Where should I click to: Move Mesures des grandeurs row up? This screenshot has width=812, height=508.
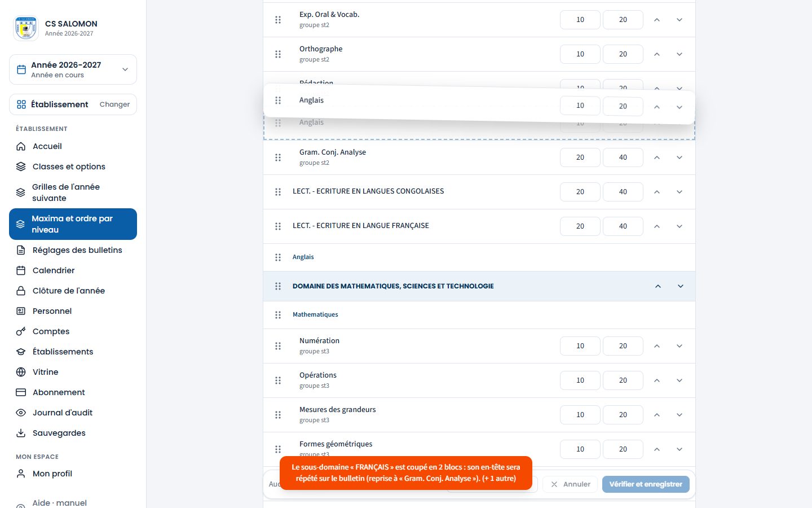click(x=657, y=415)
